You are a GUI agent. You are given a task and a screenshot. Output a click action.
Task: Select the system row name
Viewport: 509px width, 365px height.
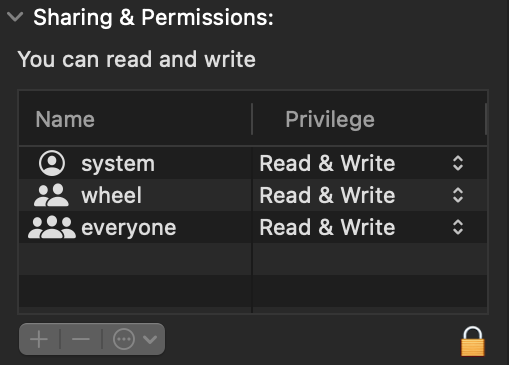click(x=118, y=164)
